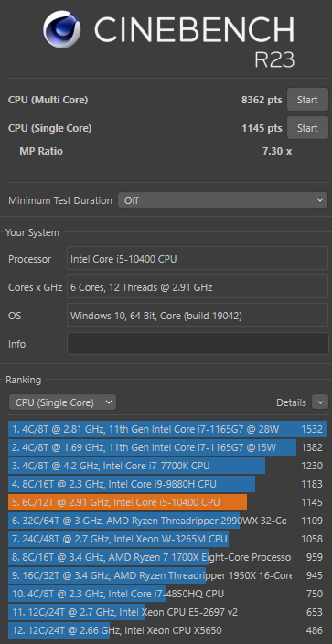The image size is (332, 644).
Task: Start the CPU Single Core test
Action: click(307, 128)
